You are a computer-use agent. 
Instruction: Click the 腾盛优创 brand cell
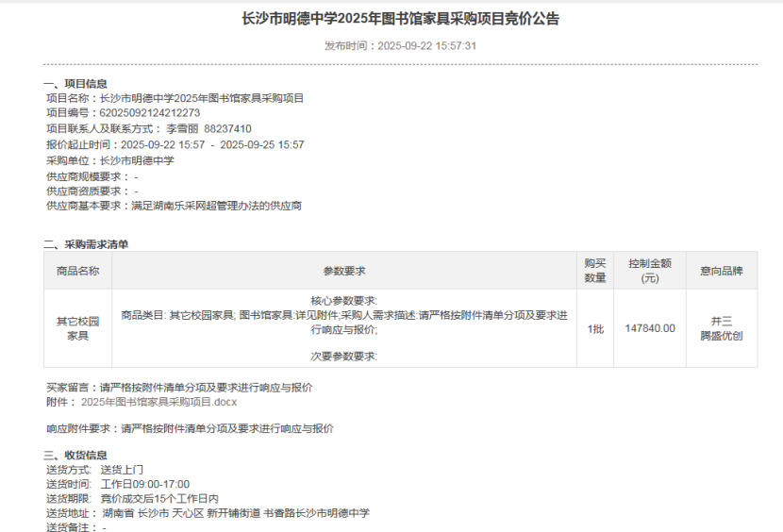pyautogui.click(x=721, y=336)
